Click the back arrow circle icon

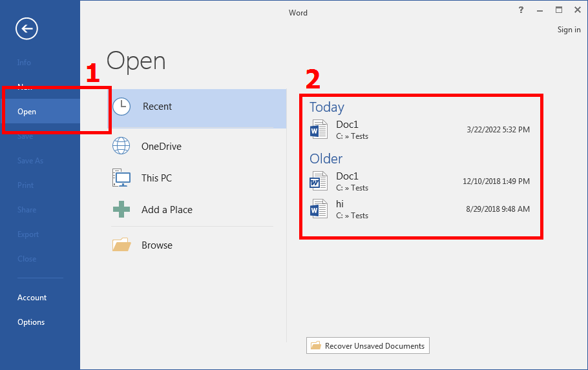click(x=27, y=28)
